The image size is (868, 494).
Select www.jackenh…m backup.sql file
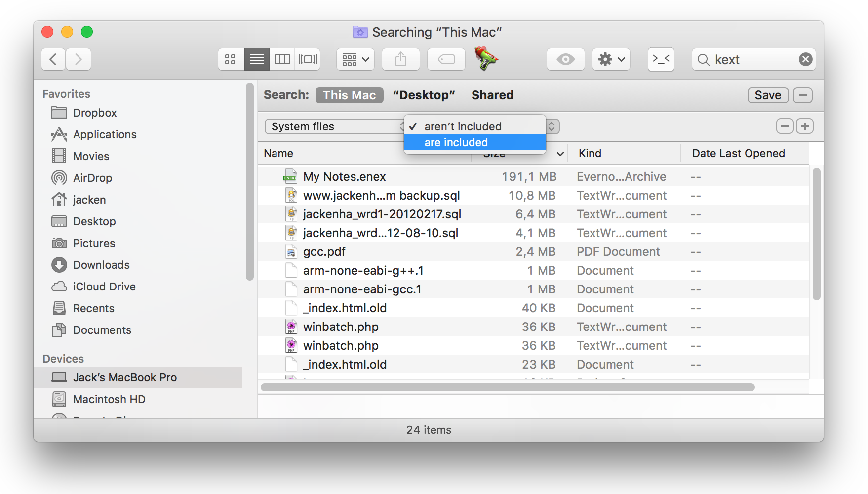[x=533, y=195]
